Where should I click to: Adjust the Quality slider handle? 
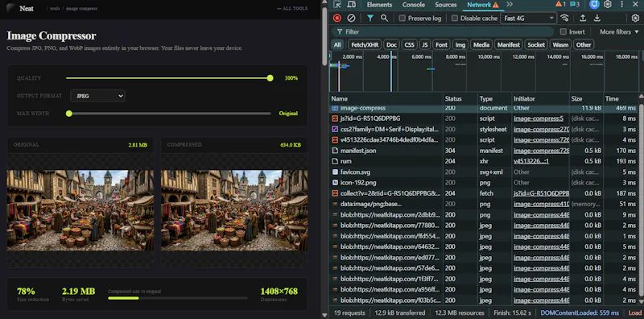pos(270,78)
